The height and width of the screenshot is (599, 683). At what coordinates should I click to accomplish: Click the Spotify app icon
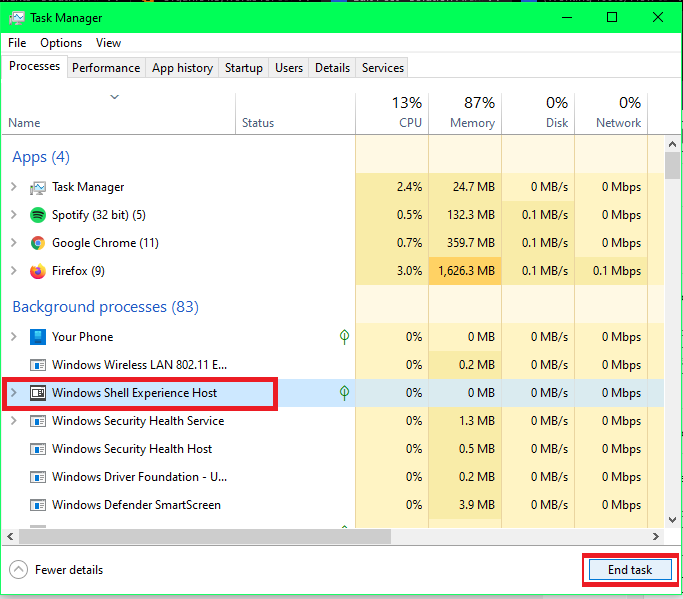pyautogui.click(x=38, y=215)
